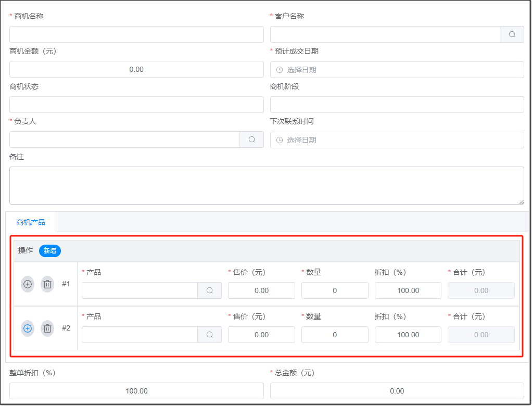The width and height of the screenshot is (532, 406).
Task: Select the 数量 input in row #2
Action: click(335, 335)
